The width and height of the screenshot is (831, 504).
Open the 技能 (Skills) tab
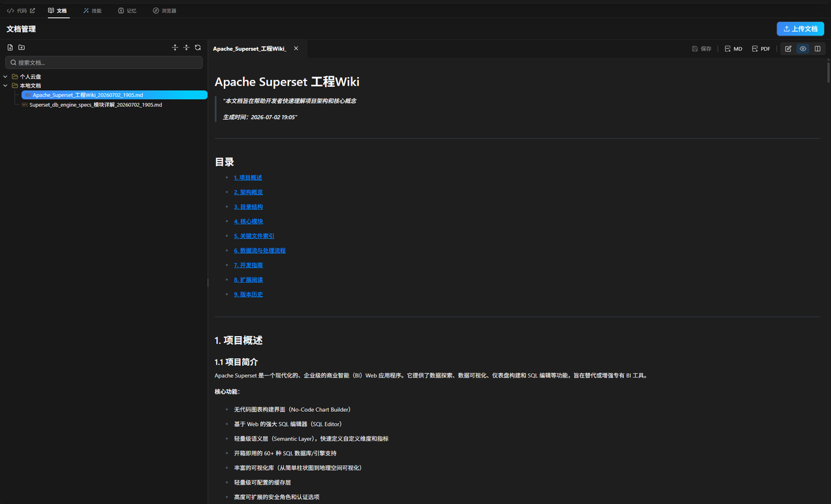pyautogui.click(x=92, y=11)
